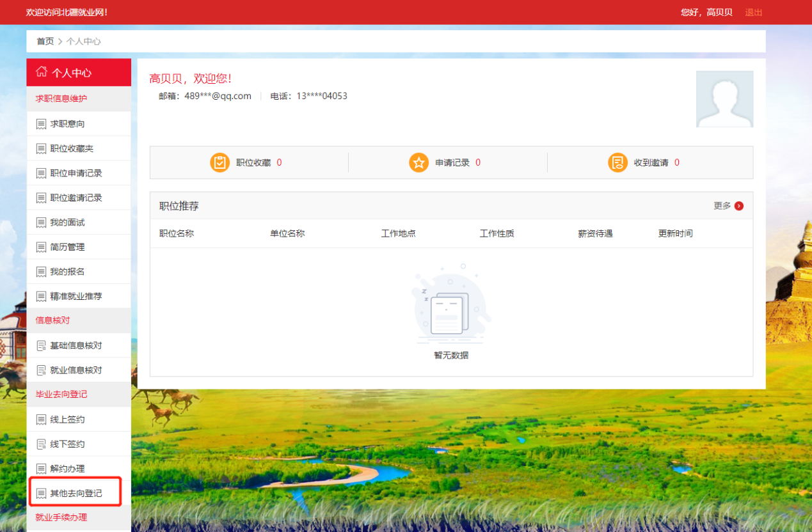Open 精准就业推荐 in the sidebar
The height and width of the screenshot is (532, 812).
coord(76,296)
